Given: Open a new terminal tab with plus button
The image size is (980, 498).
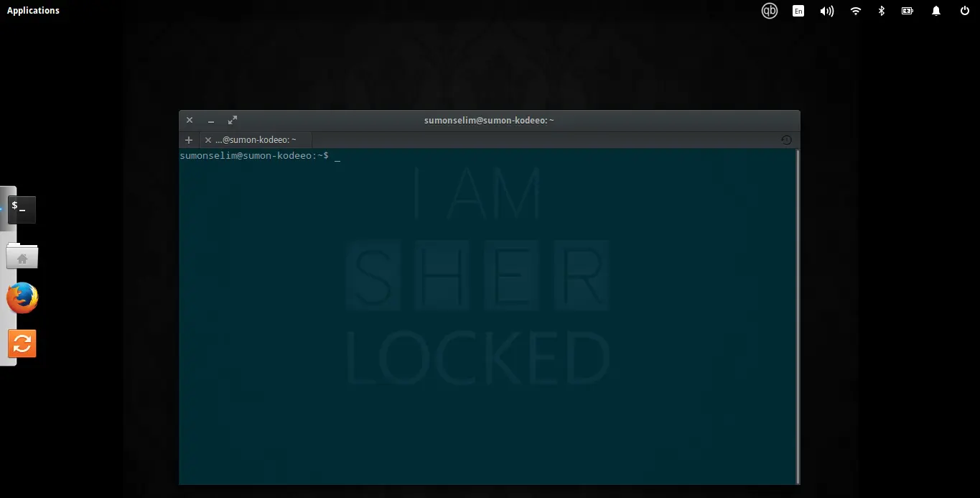Looking at the screenshot, I should (189, 140).
